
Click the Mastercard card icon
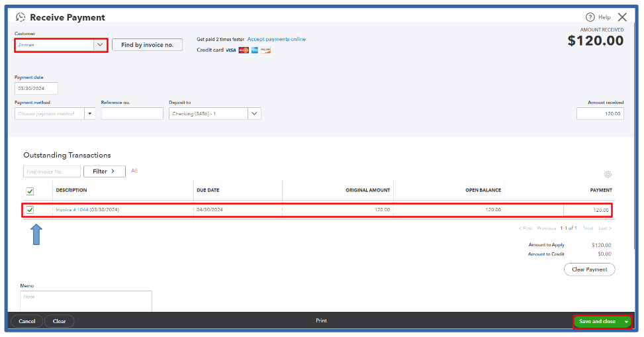click(x=244, y=50)
